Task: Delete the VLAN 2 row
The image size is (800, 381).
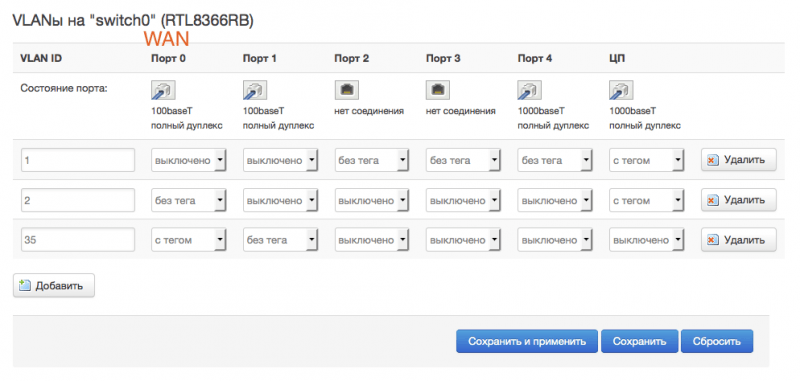Action: (739, 200)
